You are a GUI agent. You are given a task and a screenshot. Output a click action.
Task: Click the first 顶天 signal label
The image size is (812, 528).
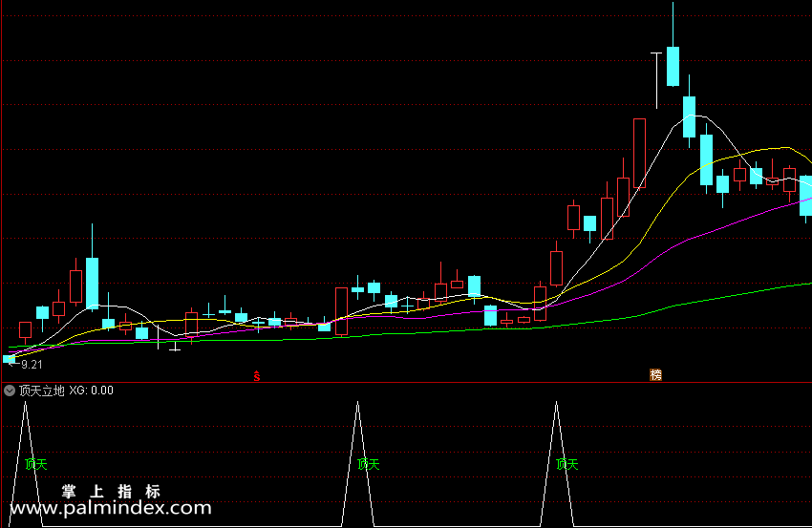tap(36, 464)
